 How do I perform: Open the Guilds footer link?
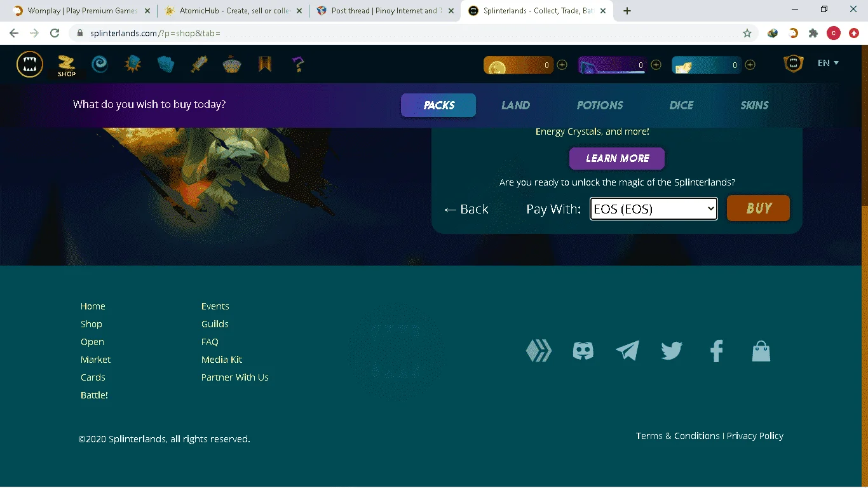coord(215,324)
